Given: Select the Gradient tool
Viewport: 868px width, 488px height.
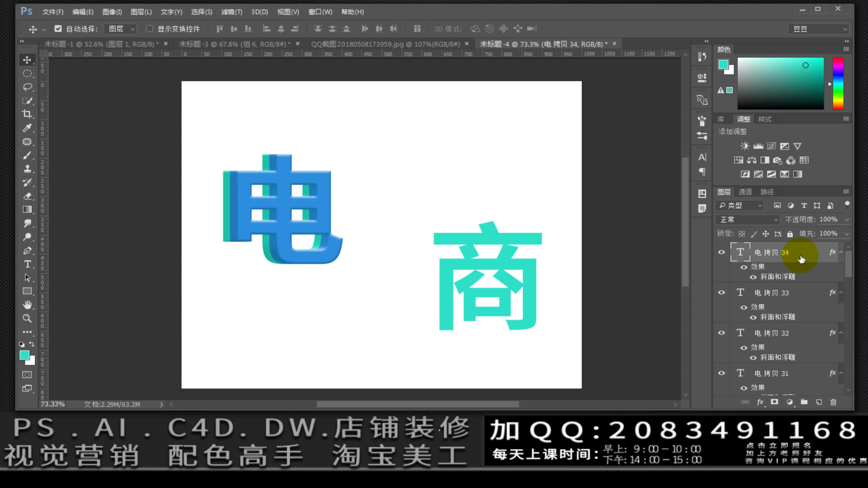Looking at the screenshot, I should coord(27,209).
